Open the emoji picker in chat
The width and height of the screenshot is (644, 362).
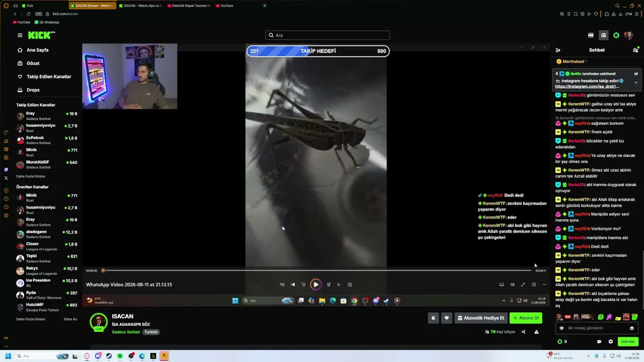632,328
